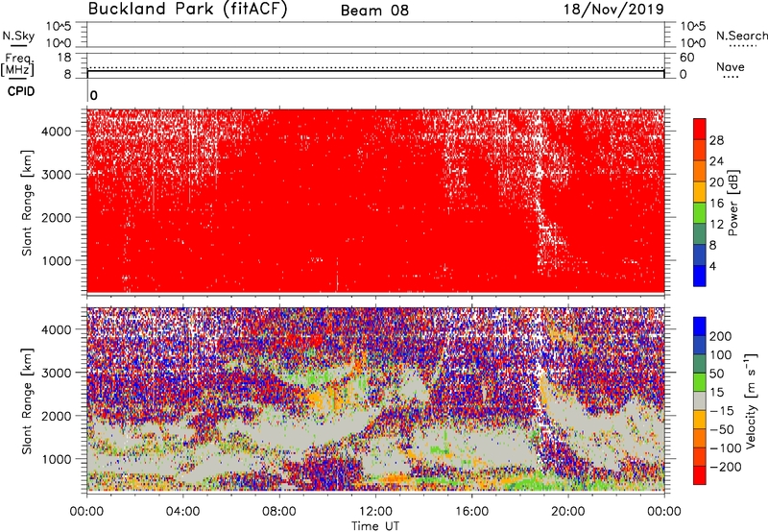Select the "Beam 08" label
The height and width of the screenshot is (532, 768).
(x=374, y=11)
